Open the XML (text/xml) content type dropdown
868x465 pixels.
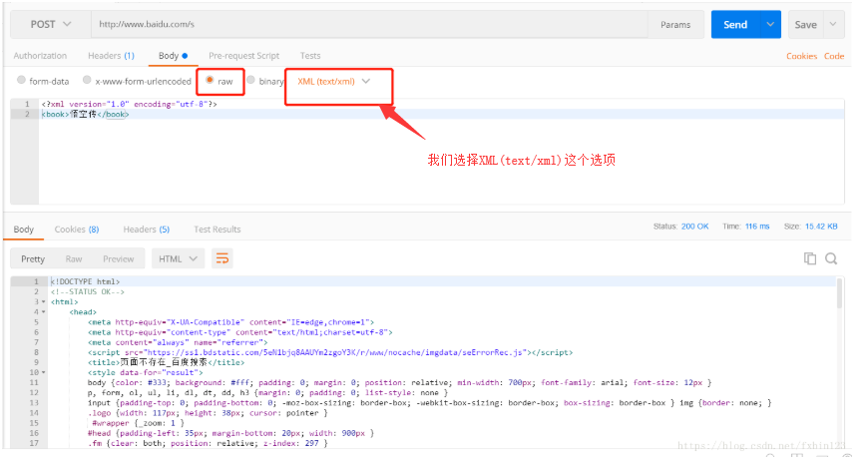tap(334, 82)
